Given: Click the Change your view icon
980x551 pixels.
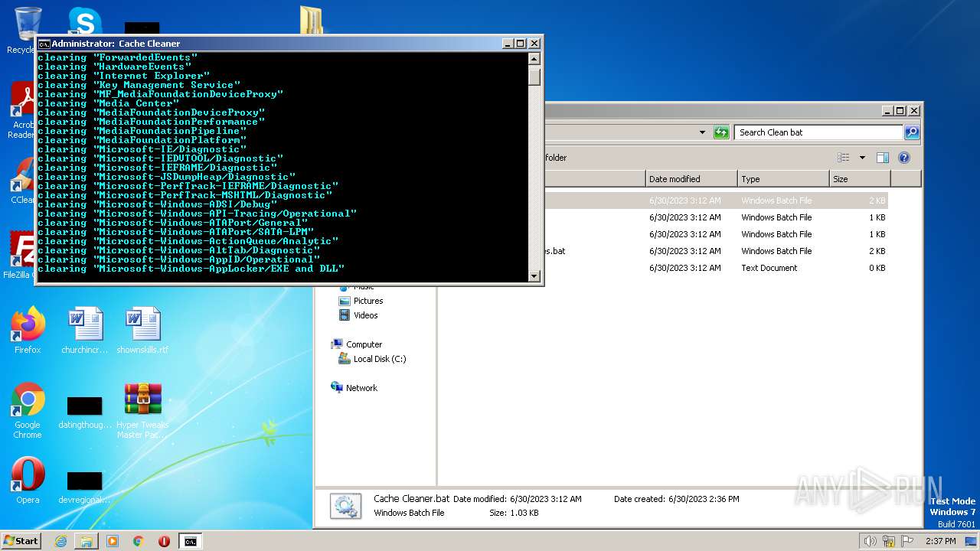Looking at the screenshot, I should pyautogui.click(x=843, y=158).
